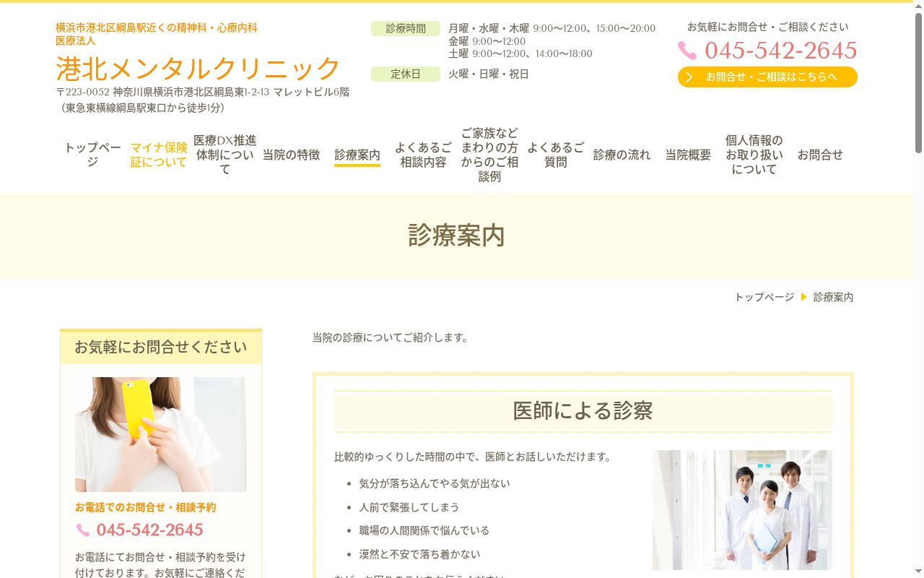Viewport: 924px width, 578px height.
Task: Click 気分が落ち込んでやる気が出ない list item
Action: pyautogui.click(x=435, y=483)
